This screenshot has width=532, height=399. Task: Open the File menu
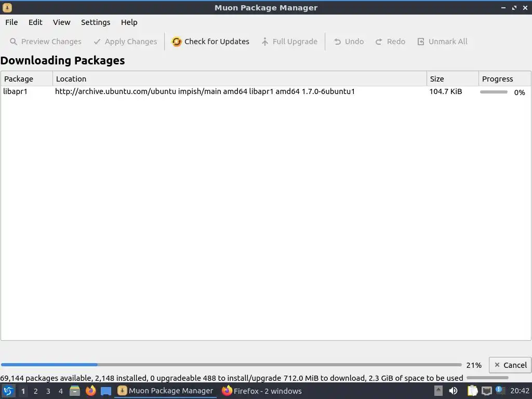pos(11,22)
